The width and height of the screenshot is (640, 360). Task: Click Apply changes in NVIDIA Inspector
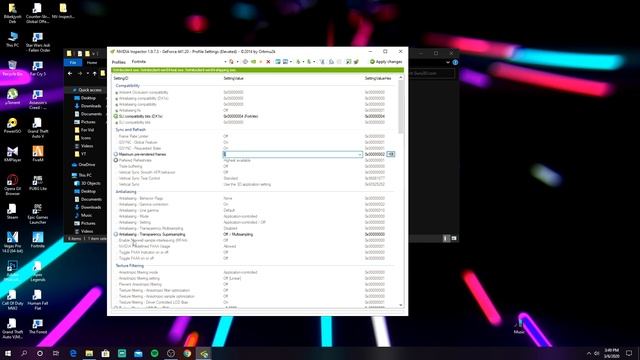point(386,62)
